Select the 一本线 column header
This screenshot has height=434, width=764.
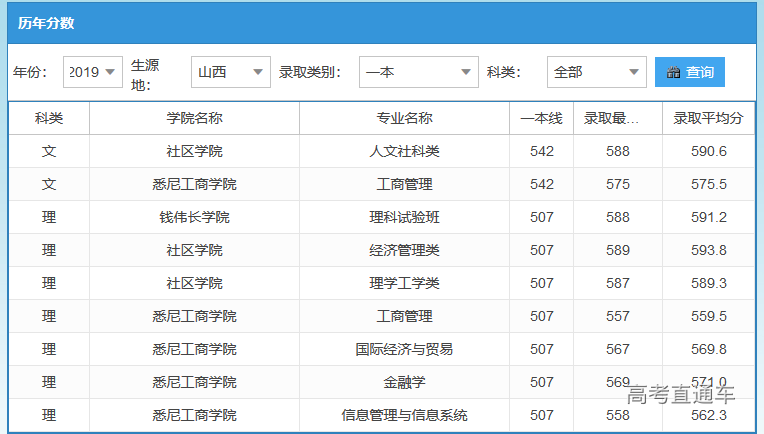click(x=541, y=118)
